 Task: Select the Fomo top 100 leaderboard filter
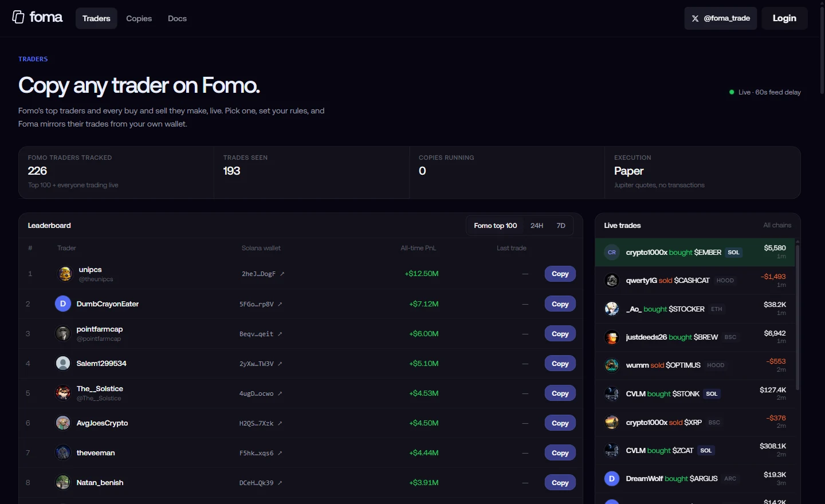(x=496, y=226)
